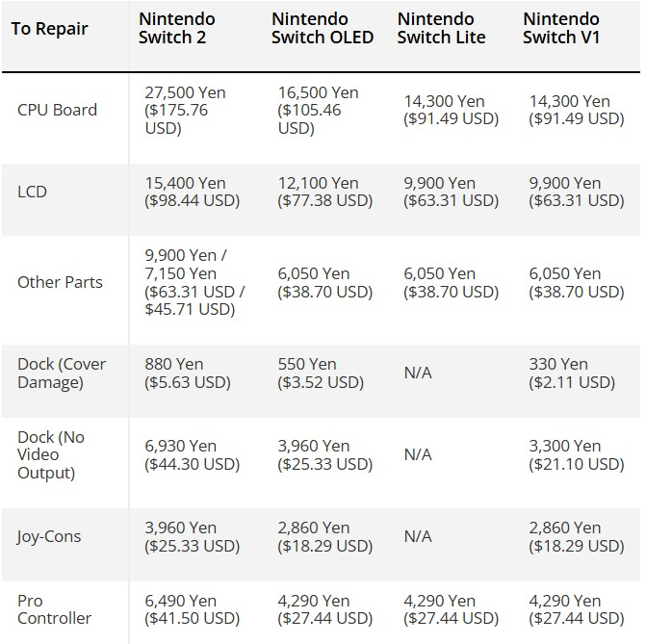646x644 pixels.
Task: Click the Nintendo Switch V1 header
Action: click(x=561, y=28)
